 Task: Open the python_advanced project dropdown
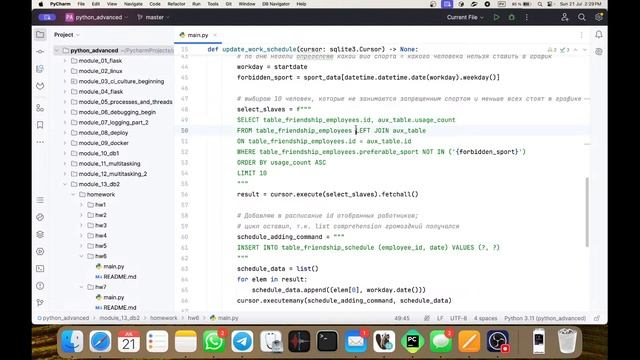pyautogui.click(x=96, y=17)
